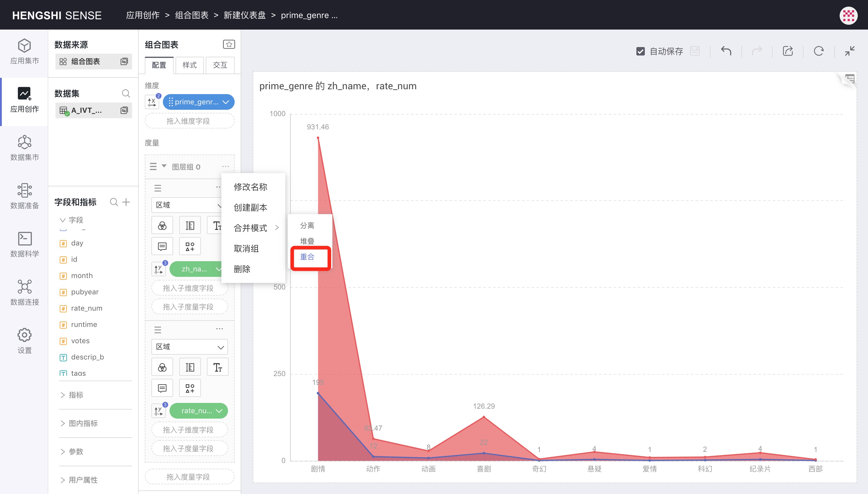Click the 组合图表 breadcrumb link

pyautogui.click(x=192, y=15)
